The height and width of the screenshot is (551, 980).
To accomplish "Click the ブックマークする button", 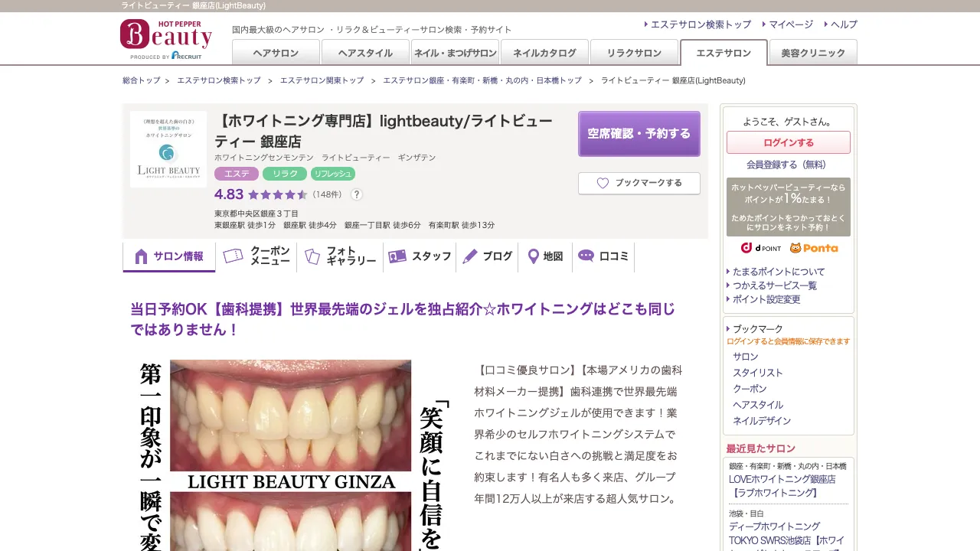I will pyautogui.click(x=639, y=183).
